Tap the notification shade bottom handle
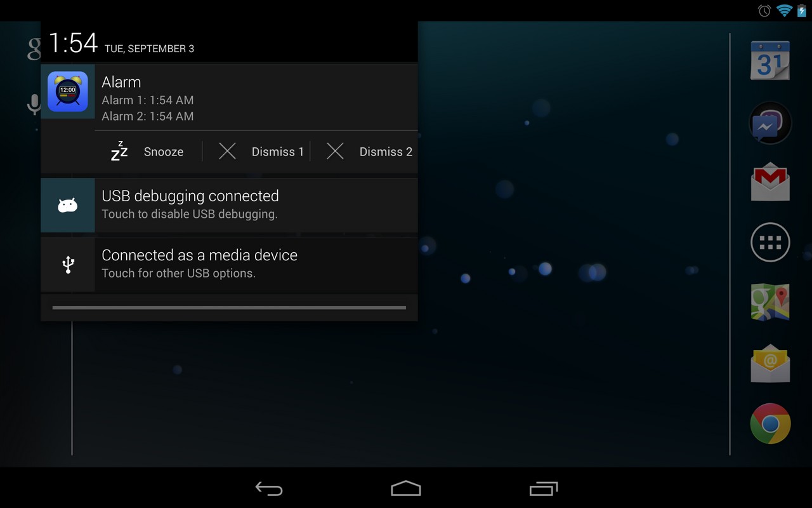 (229, 308)
